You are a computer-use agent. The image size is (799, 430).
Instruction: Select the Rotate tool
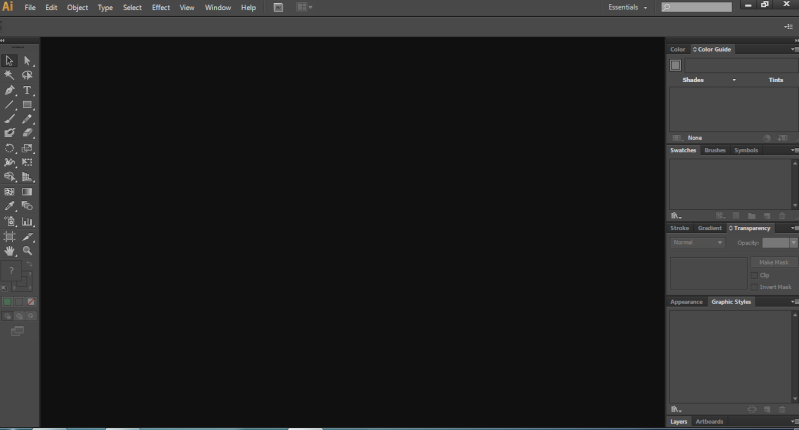(9, 148)
